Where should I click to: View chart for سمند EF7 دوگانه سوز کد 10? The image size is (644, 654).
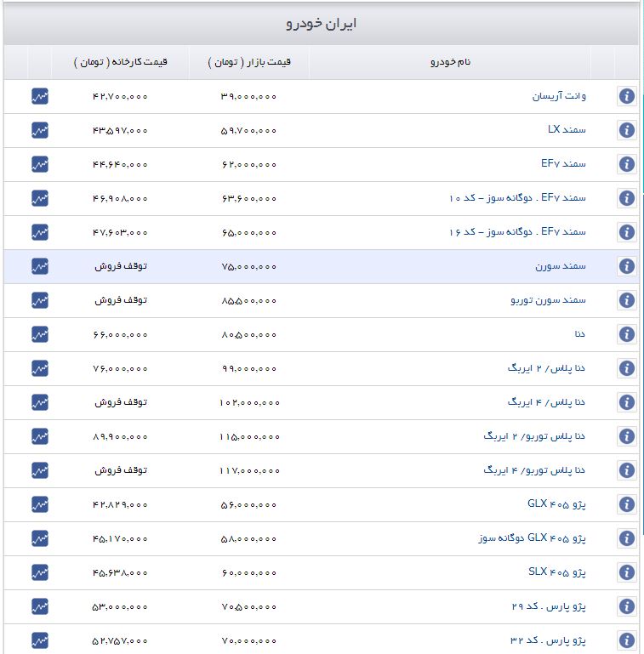(x=40, y=198)
